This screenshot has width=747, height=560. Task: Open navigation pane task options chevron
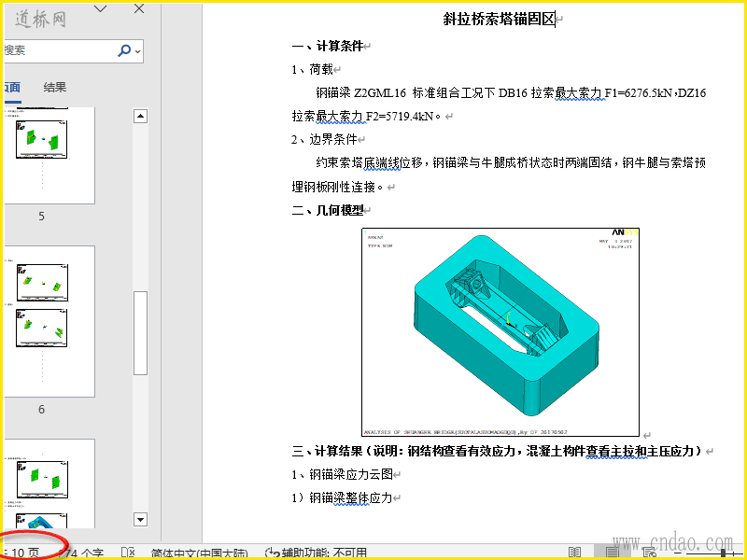click(101, 8)
